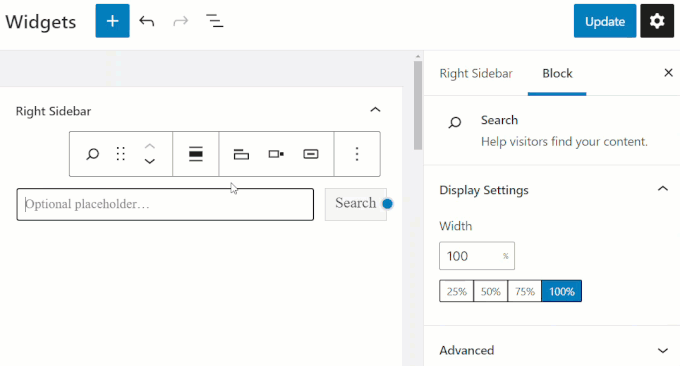Screen dimensions: 680x366
Task: Expand the Advanced panel
Action: click(663, 350)
